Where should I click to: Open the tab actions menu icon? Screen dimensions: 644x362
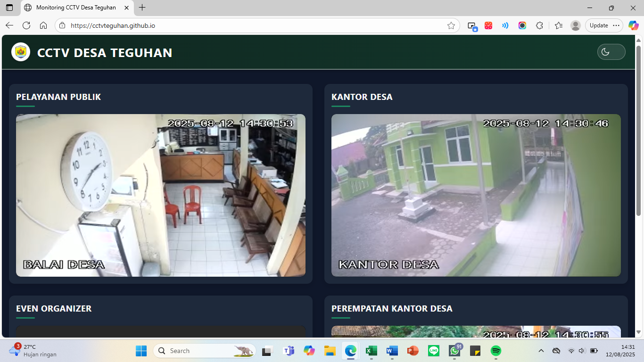[x=9, y=8]
